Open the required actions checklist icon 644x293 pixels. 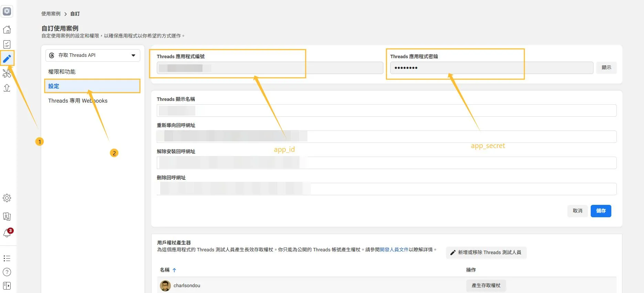coord(7,44)
